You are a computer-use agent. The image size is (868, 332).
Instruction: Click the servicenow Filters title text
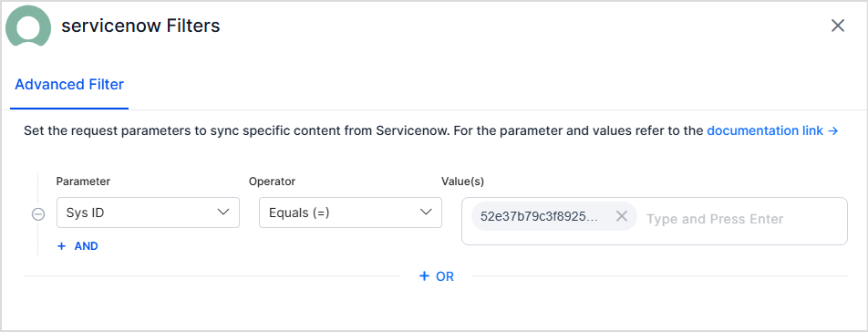point(140,26)
